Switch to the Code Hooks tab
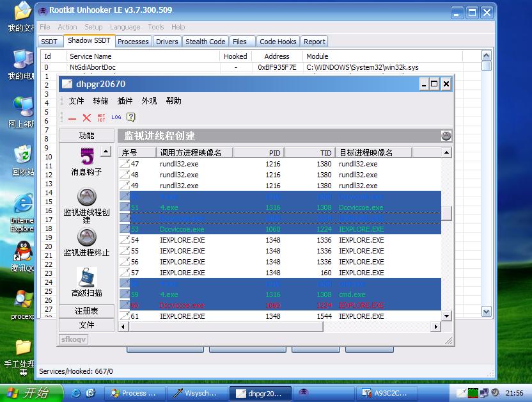The height and width of the screenshot is (402, 532). click(x=278, y=42)
